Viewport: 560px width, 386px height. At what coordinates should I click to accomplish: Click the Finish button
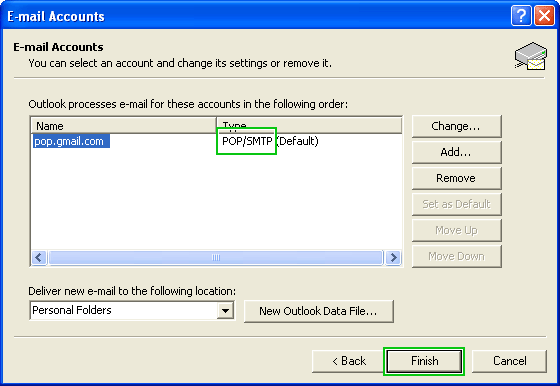pos(424,361)
